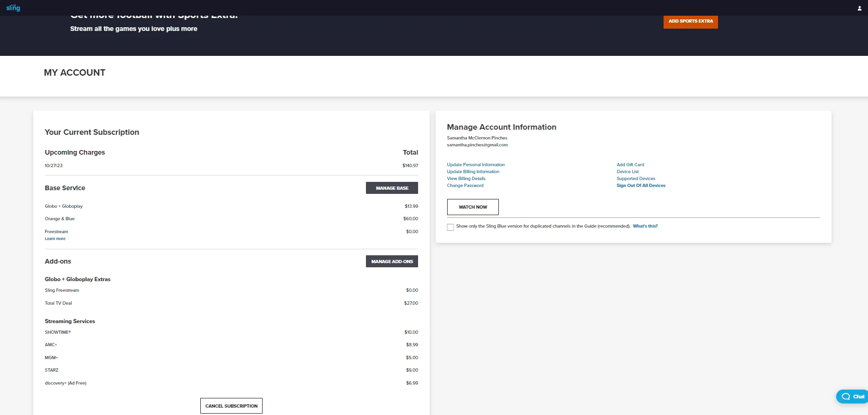Click the Globo + Globoplay Extras heading

(x=78, y=279)
